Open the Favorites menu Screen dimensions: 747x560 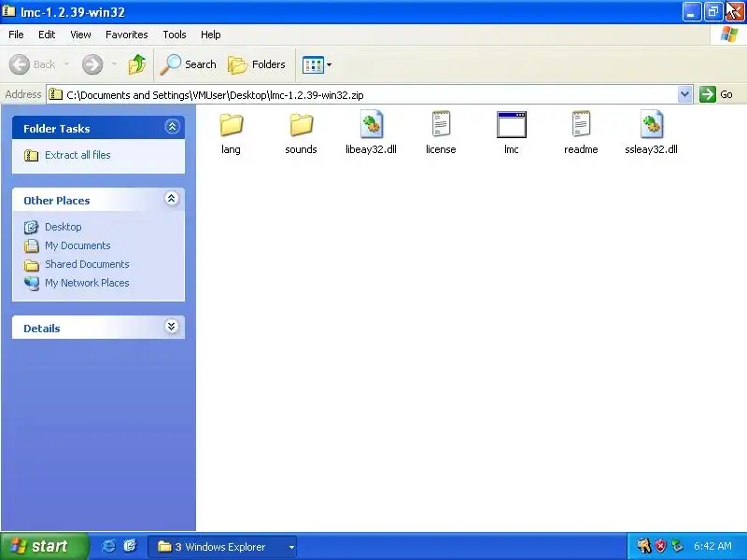point(127,35)
